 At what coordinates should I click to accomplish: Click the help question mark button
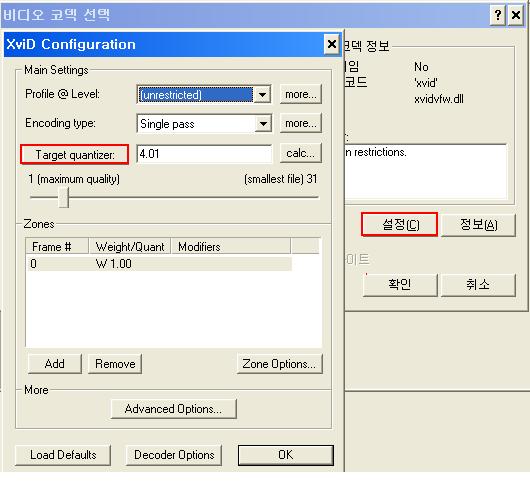point(498,15)
